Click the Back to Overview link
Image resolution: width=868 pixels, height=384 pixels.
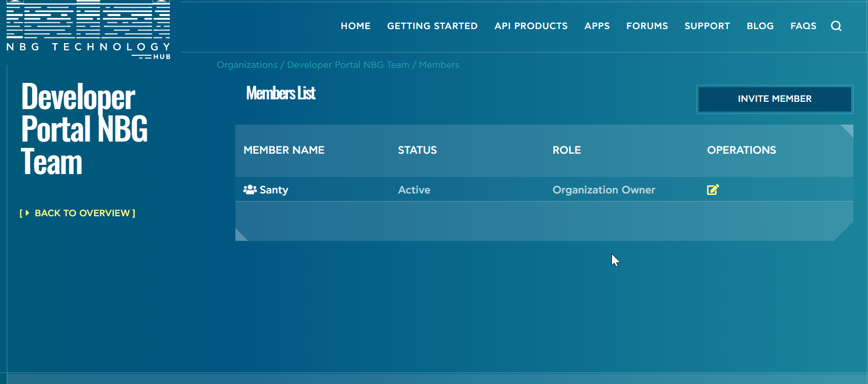pos(82,213)
